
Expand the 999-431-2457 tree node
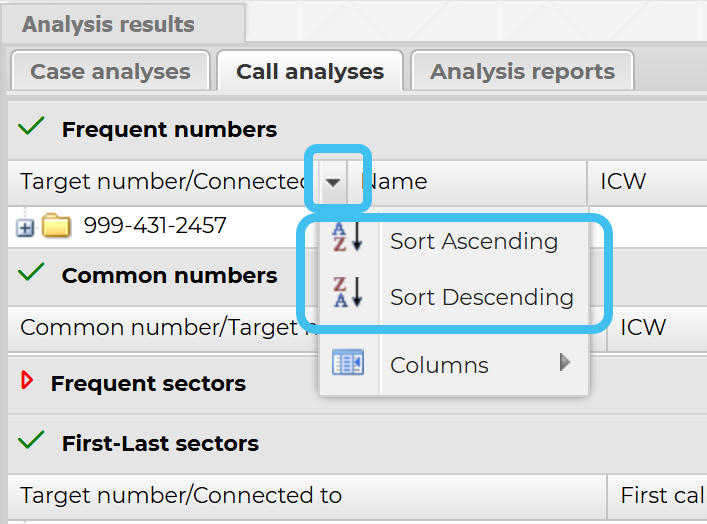(25, 228)
